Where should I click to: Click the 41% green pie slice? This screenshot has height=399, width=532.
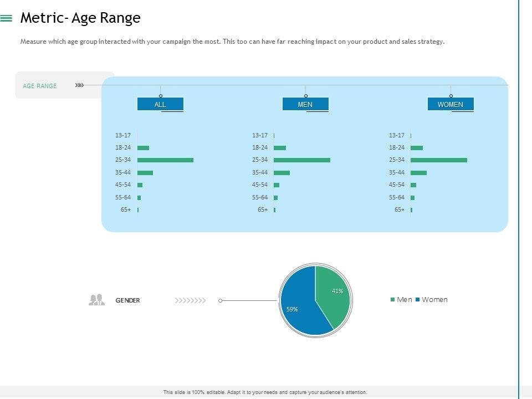click(332, 291)
